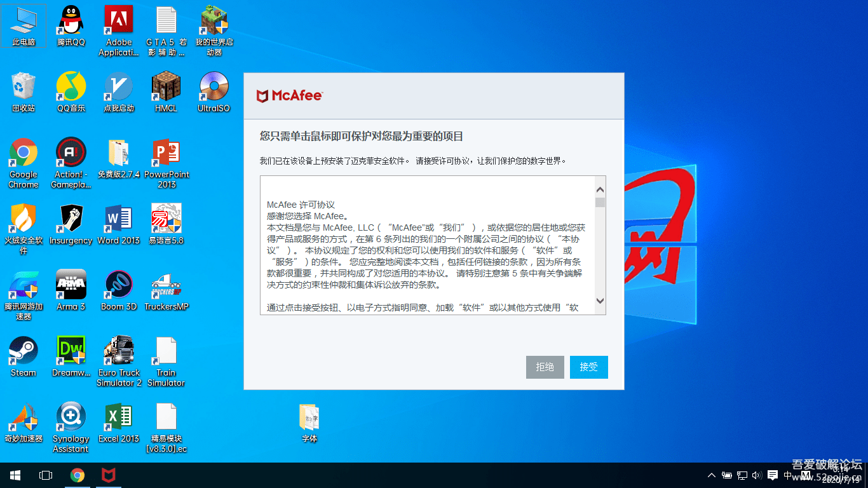868x488 pixels.
Task: Select the 奇妙加速器 desktop shortcut
Action: coord(24,423)
